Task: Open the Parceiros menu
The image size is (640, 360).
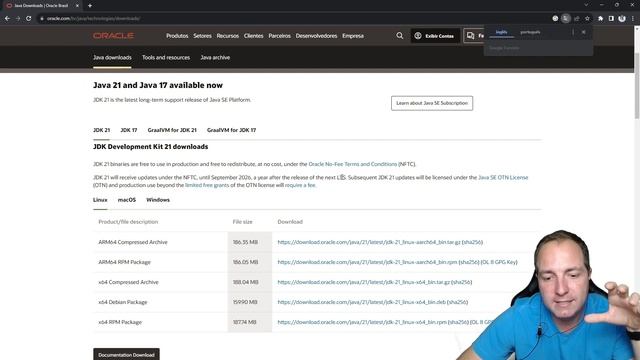Action: pyautogui.click(x=280, y=36)
